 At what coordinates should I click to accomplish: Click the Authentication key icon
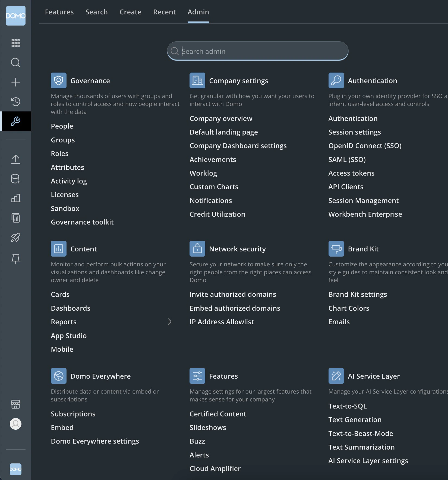[336, 80]
